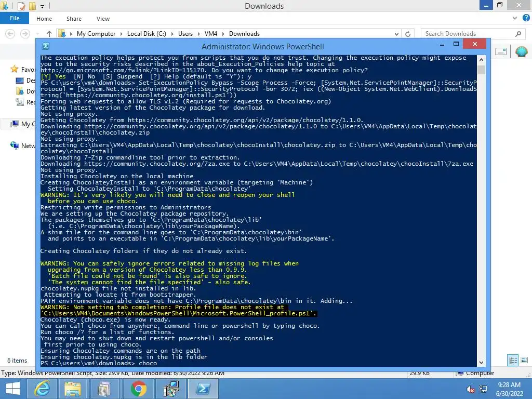532x399 pixels.
Task: Expand the chevron after VM4 breadcrumb
Action: tap(223, 34)
